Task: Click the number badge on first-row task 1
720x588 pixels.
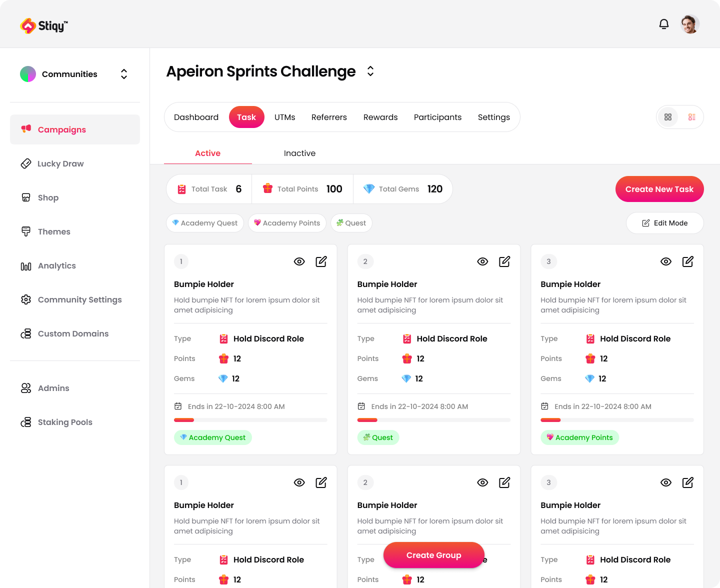Action: (x=181, y=261)
